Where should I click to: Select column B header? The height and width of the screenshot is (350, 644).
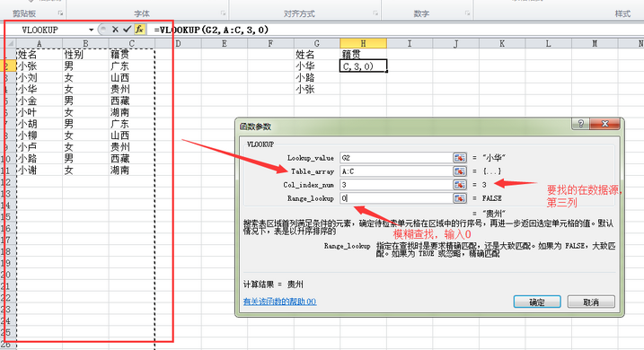[85, 43]
